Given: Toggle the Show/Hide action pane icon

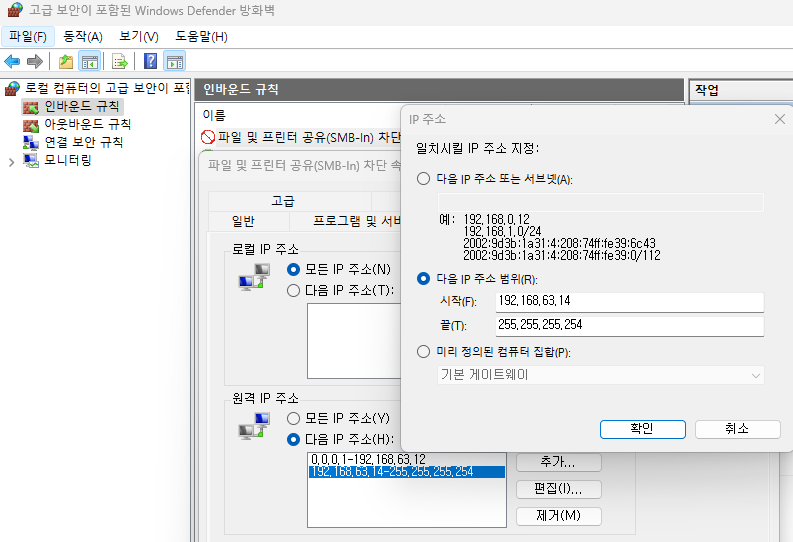Looking at the screenshot, I should click(x=175, y=62).
